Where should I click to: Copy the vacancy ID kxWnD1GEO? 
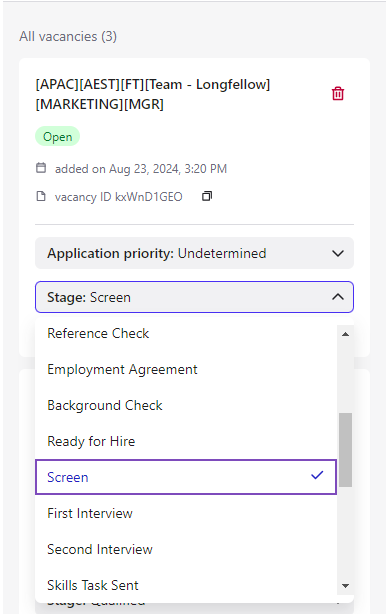pos(207,196)
